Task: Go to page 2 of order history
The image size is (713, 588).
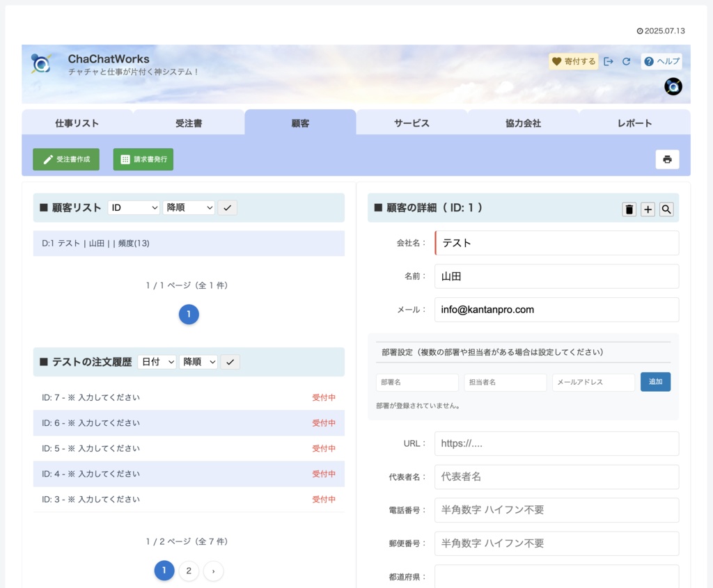Action: pos(189,571)
